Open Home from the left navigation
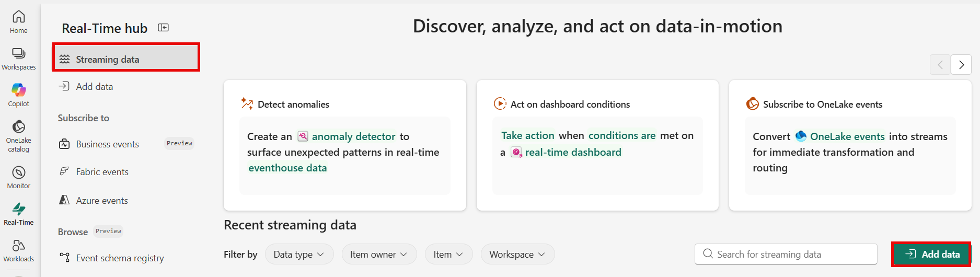Image resolution: width=980 pixels, height=277 pixels. 19,22
